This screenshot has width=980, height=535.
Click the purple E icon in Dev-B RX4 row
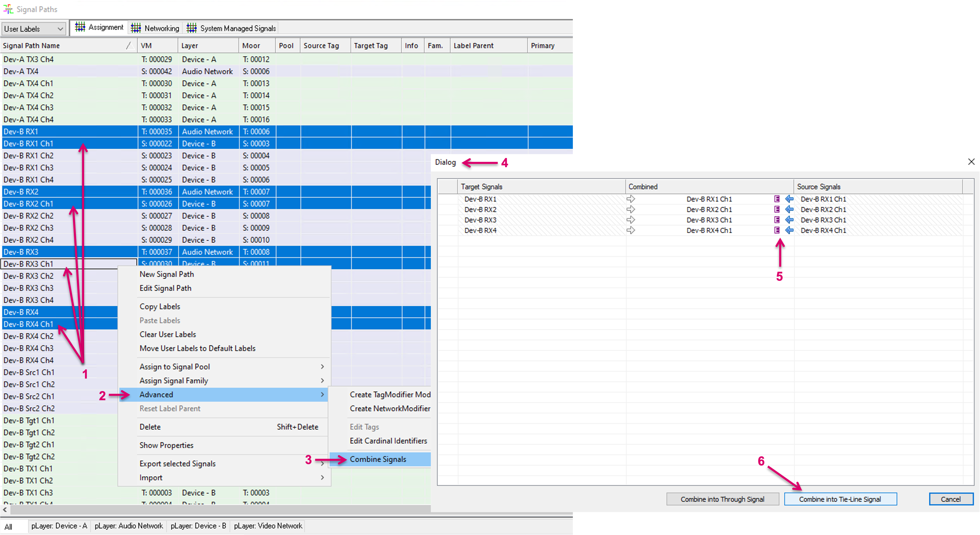pyautogui.click(x=777, y=230)
